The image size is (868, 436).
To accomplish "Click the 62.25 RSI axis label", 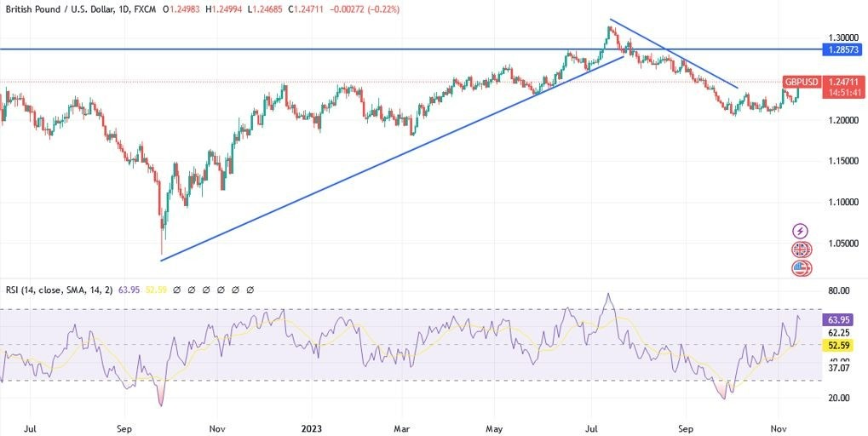I will click(841, 332).
